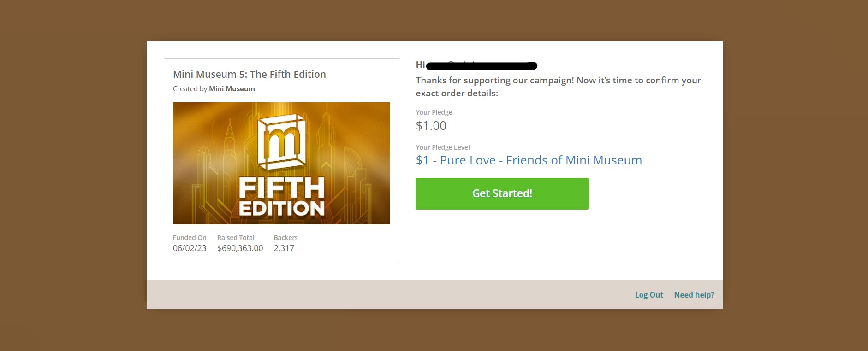
Task: Click the Your Pledge label
Action: point(434,112)
